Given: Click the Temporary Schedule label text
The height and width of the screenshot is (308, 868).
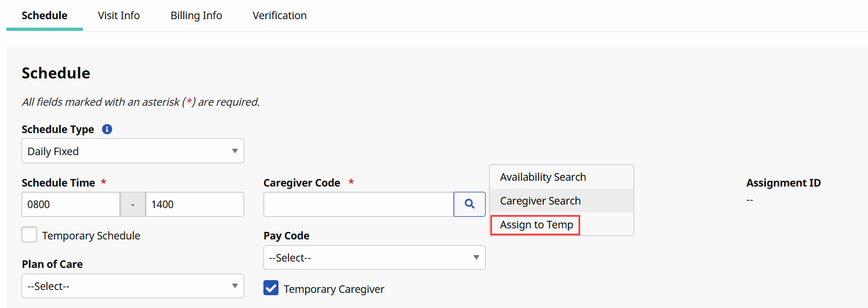Looking at the screenshot, I should coord(91,235).
